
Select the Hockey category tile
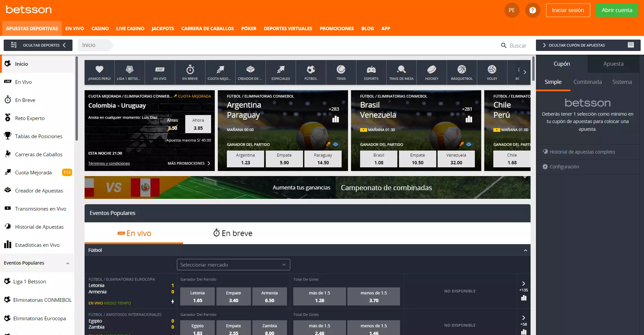432,72
